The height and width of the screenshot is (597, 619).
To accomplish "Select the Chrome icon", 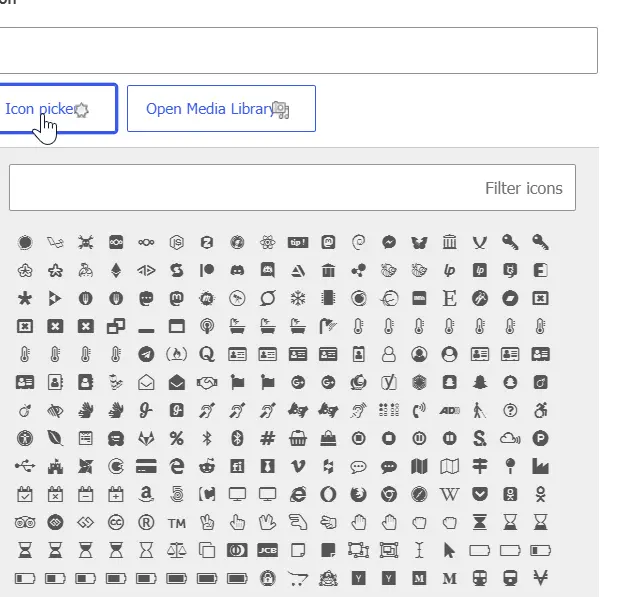I will point(389,494).
